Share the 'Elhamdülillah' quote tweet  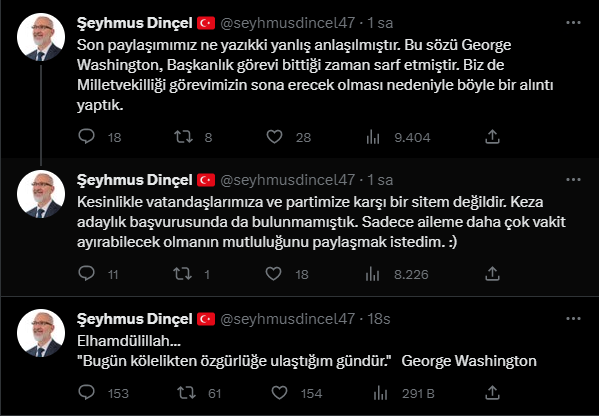492,393
